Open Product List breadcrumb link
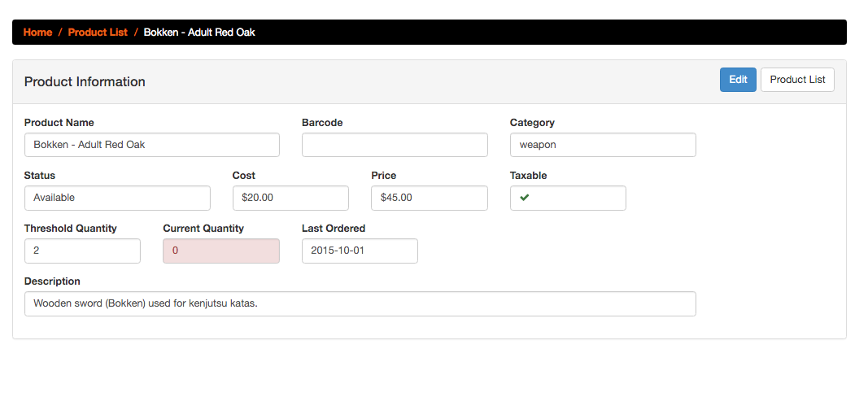Screen dimensions: 868x410 pyautogui.click(x=98, y=32)
